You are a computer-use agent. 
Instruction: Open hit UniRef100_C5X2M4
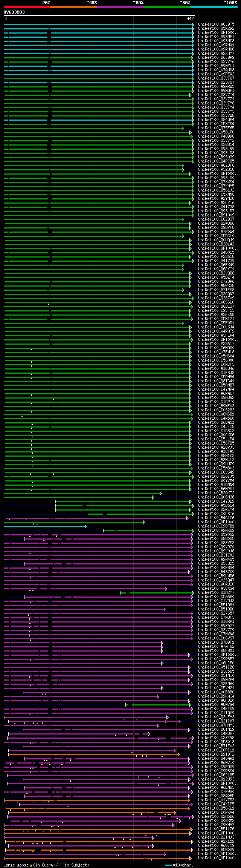click(x=216, y=124)
